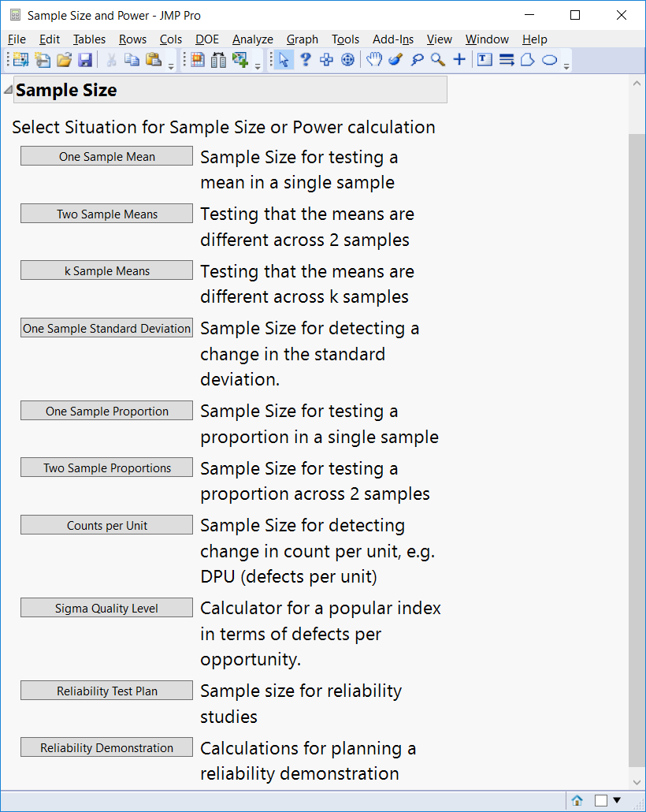This screenshot has width=646, height=812.
Task: Open the Sigma Quality Level calculator
Action: pyautogui.click(x=106, y=607)
